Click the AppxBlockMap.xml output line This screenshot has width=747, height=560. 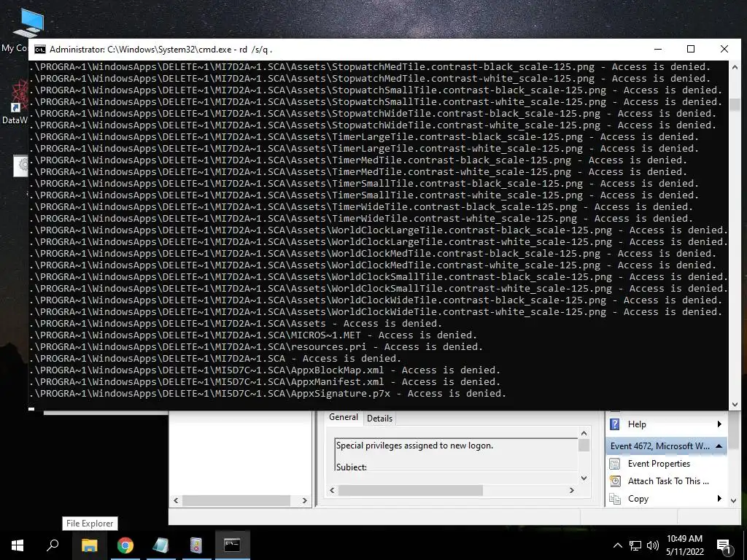266,370
